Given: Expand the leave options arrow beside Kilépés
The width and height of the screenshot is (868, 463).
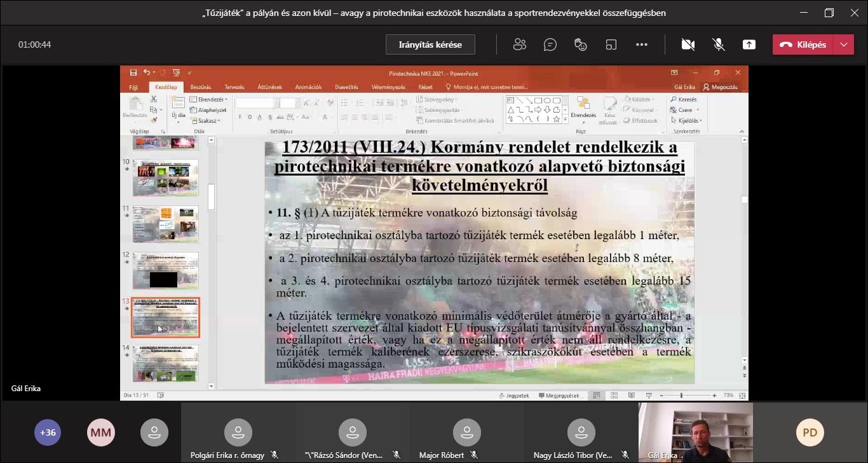Looking at the screenshot, I should [844, 45].
